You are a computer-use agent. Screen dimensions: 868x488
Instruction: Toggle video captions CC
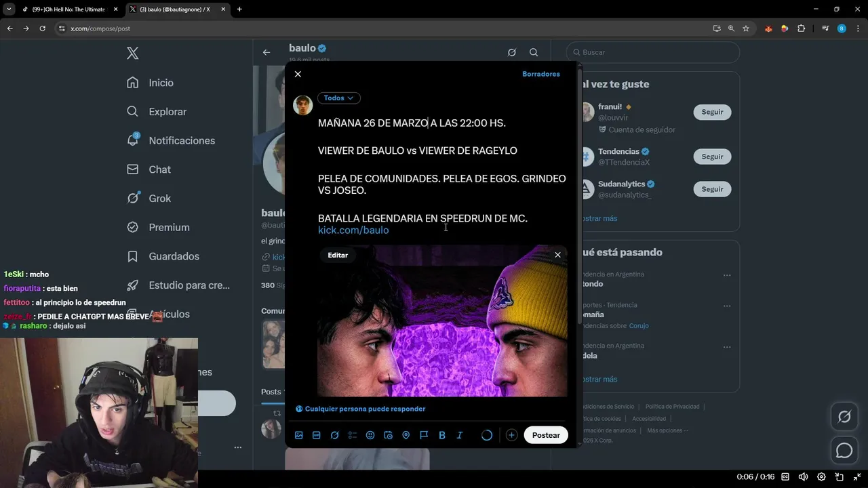[785, 476]
